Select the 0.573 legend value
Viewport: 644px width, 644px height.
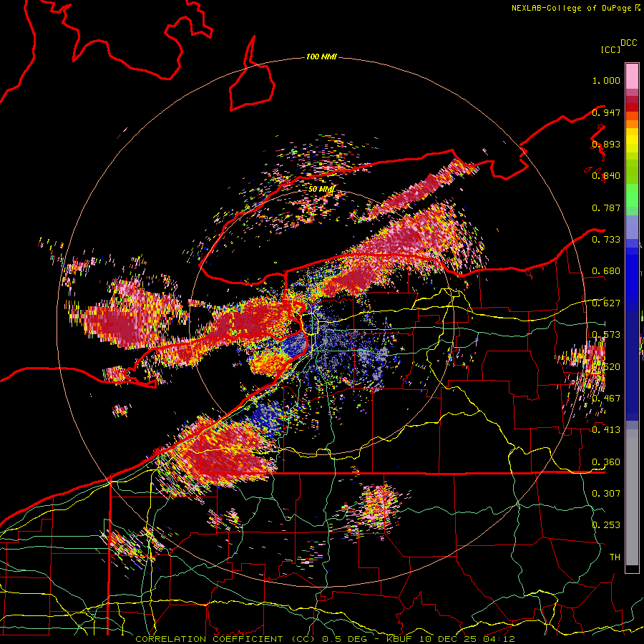(x=606, y=335)
